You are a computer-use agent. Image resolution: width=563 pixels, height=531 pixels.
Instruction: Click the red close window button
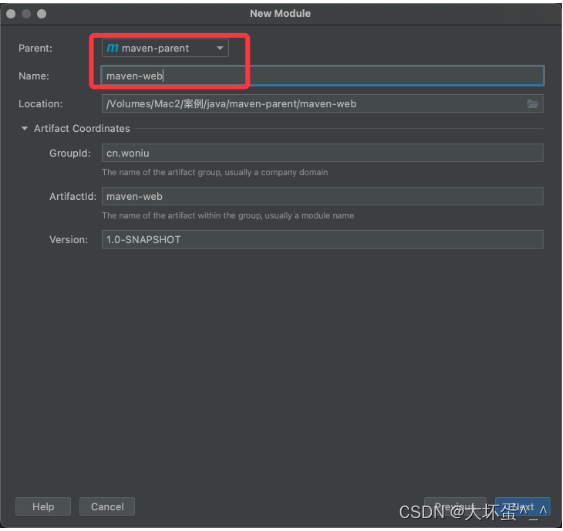(11, 14)
